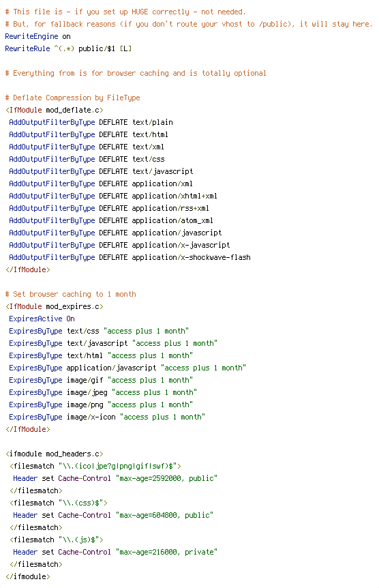379x588 pixels.
Task: Click max-age=216000, private string
Action: coord(166,552)
